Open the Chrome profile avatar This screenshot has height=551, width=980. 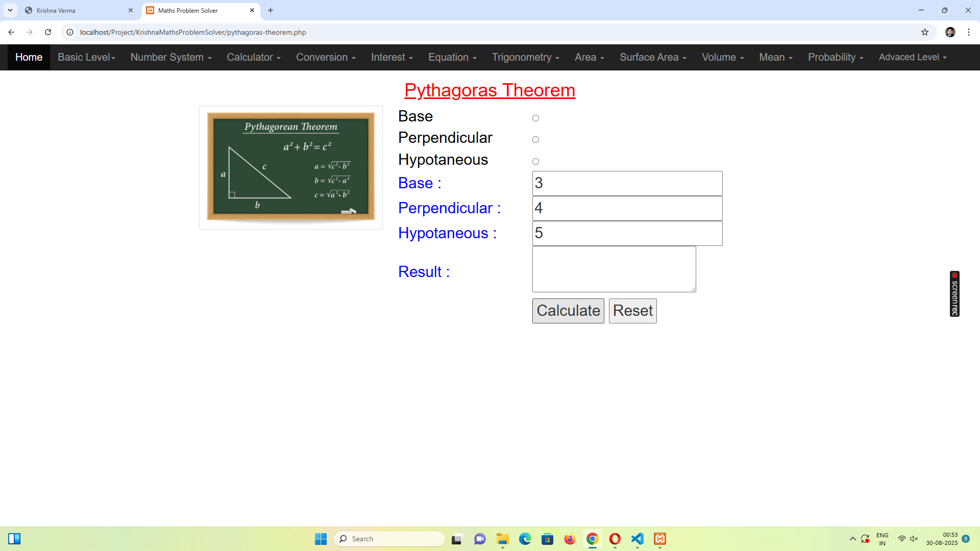950,32
